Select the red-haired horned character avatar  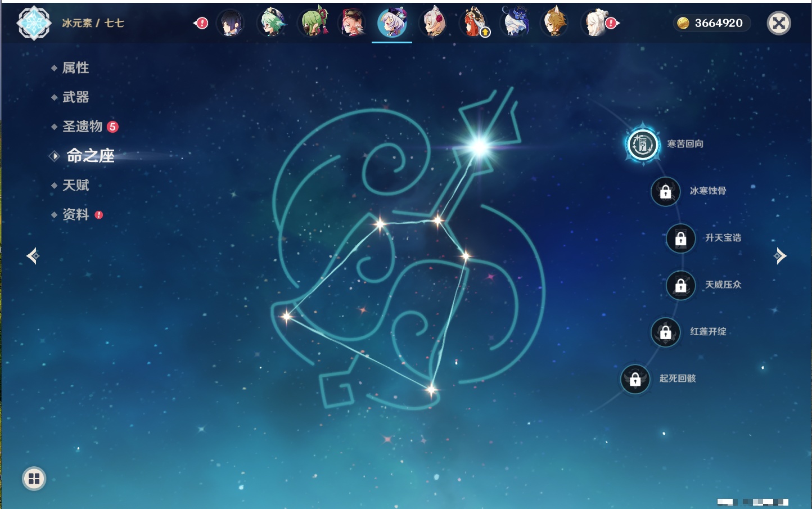point(473,24)
